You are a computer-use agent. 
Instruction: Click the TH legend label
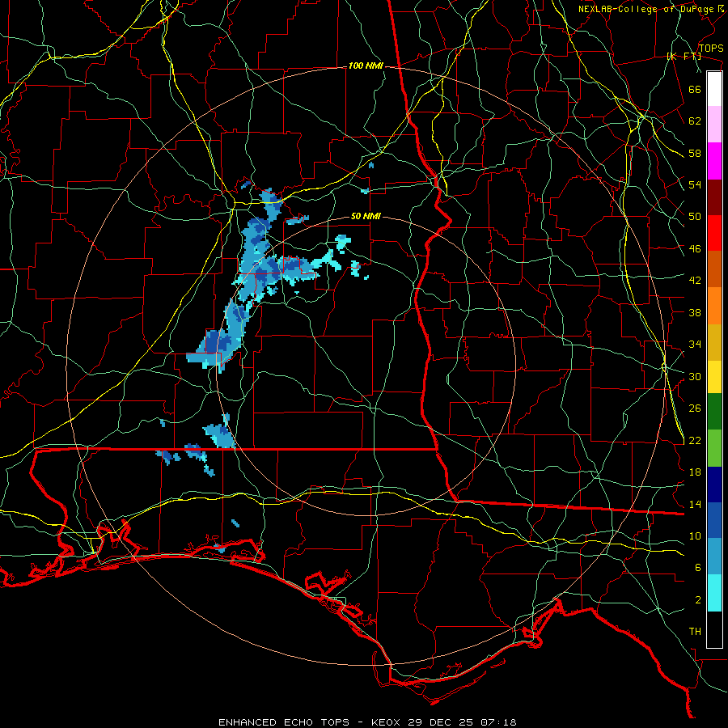coord(695,632)
